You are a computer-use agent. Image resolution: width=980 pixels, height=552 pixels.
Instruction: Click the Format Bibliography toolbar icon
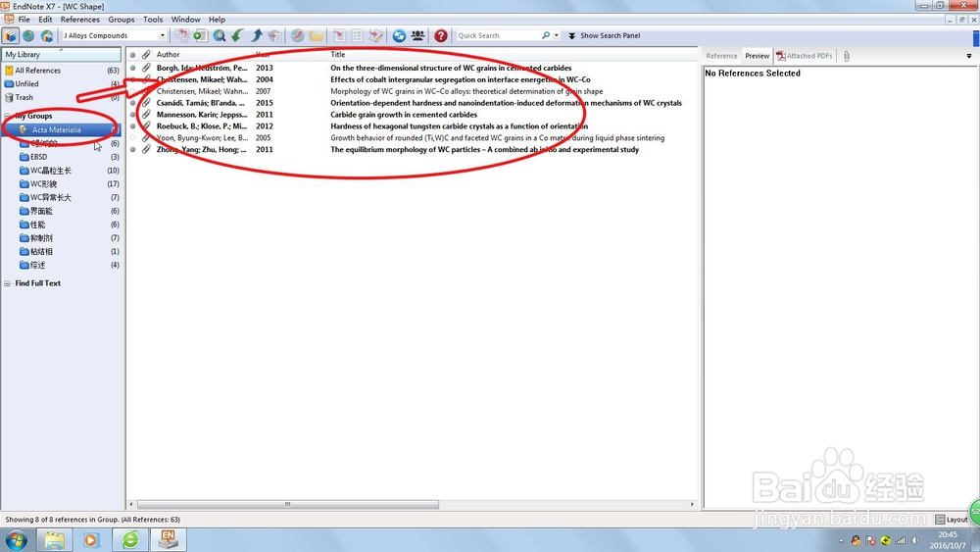pyautogui.click(x=358, y=35)
